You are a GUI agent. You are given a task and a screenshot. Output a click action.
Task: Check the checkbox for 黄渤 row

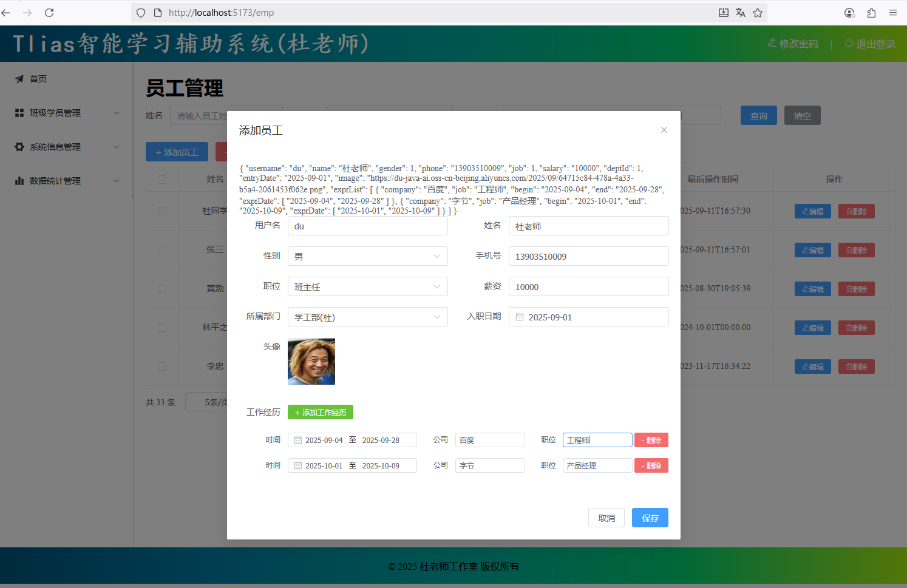point(162,289)
